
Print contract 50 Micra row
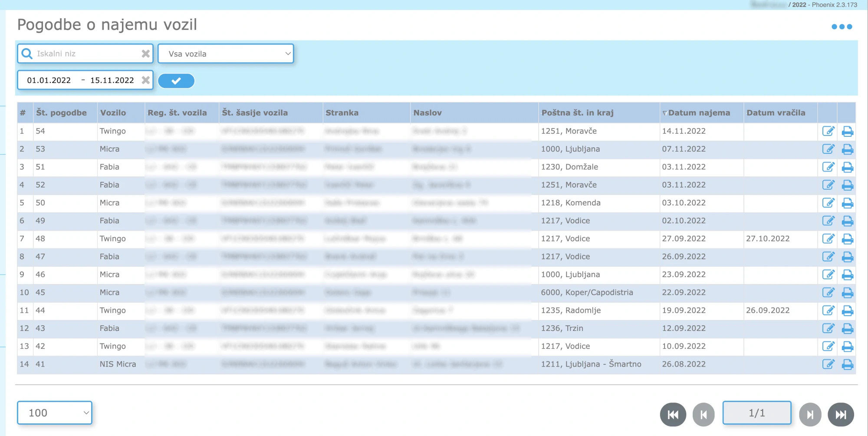click(x=847, y=203)
